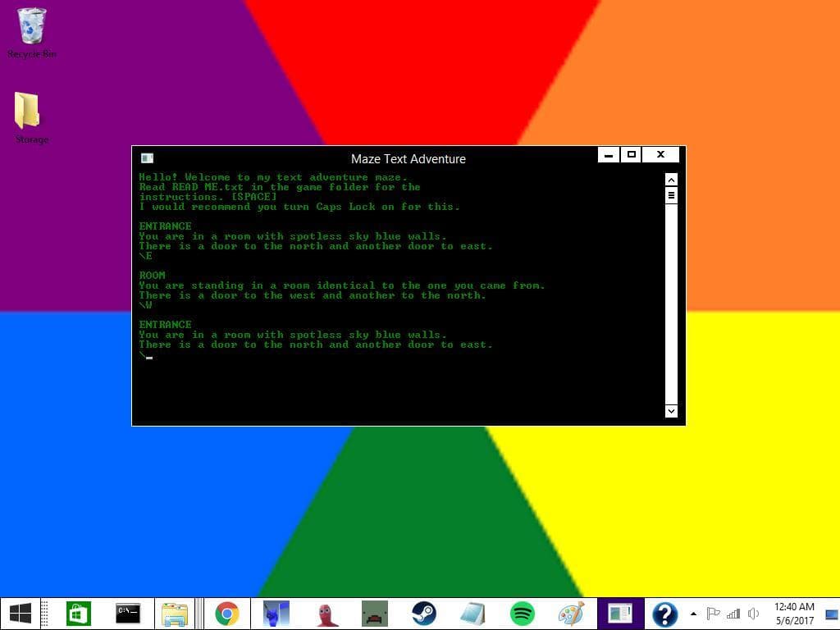Open the Command Prompt taskbar icon

coord(128,614)
